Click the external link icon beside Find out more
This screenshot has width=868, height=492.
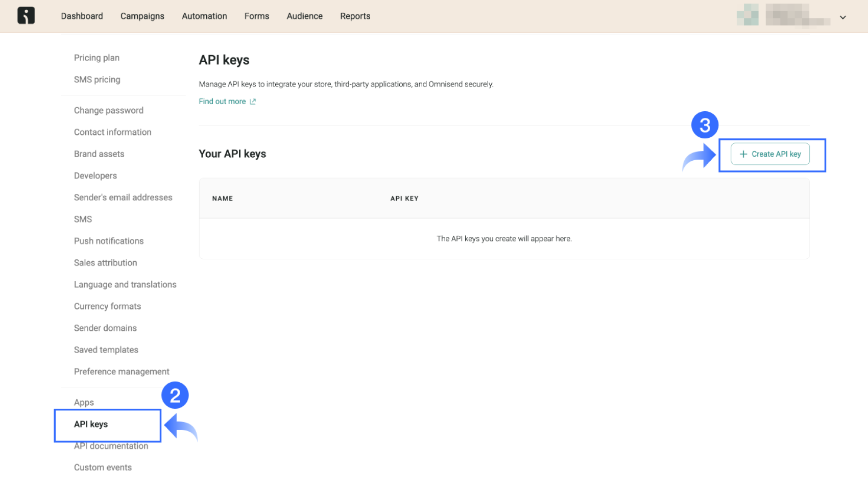click(x=252, y=101)
